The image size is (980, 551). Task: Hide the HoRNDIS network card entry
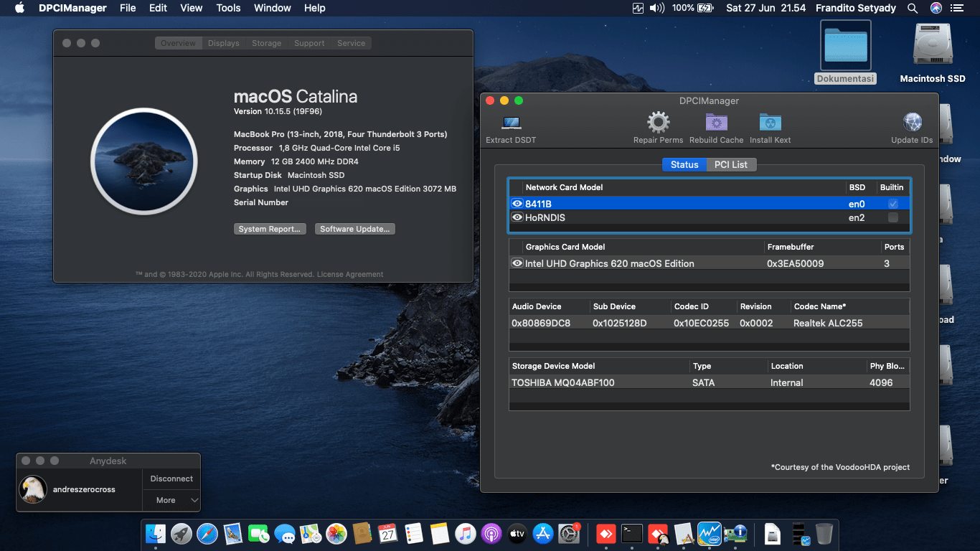517,217
